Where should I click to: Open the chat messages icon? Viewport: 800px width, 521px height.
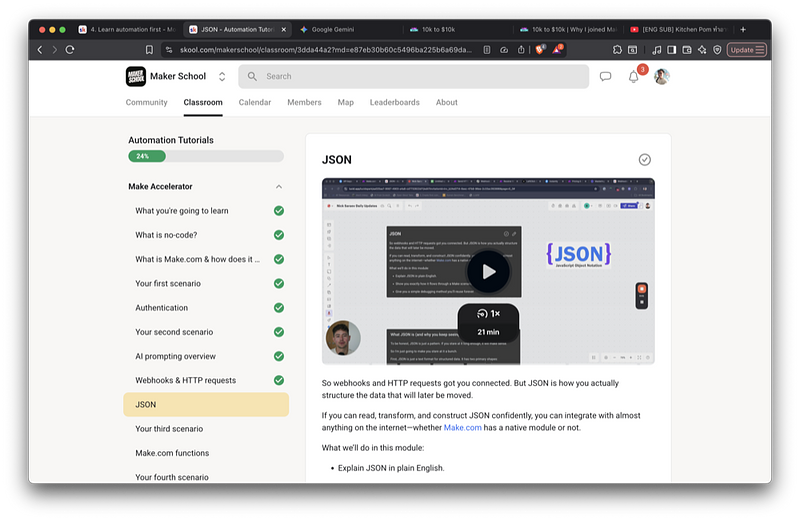coord(605,76)
